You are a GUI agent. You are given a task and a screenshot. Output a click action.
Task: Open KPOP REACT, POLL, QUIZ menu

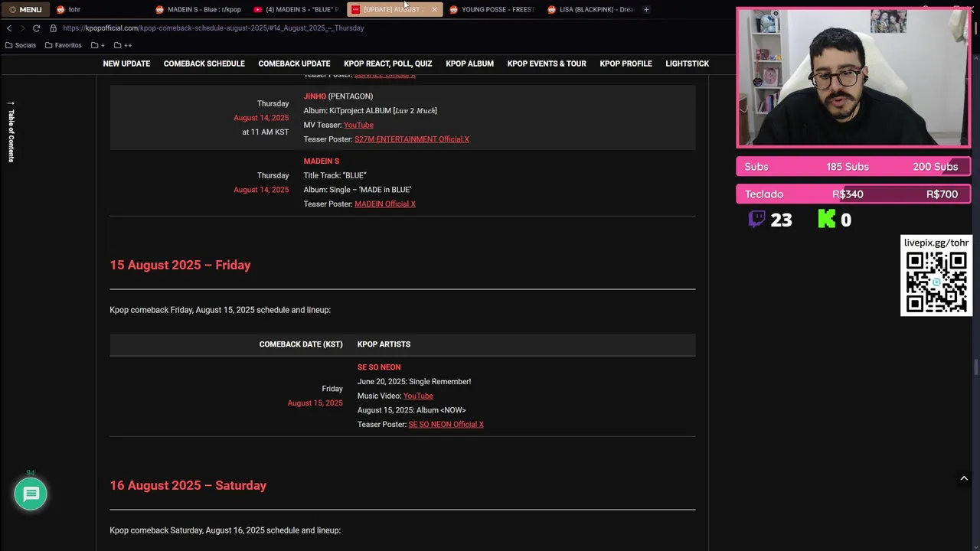pyautogui.click(x=387, y=64)
